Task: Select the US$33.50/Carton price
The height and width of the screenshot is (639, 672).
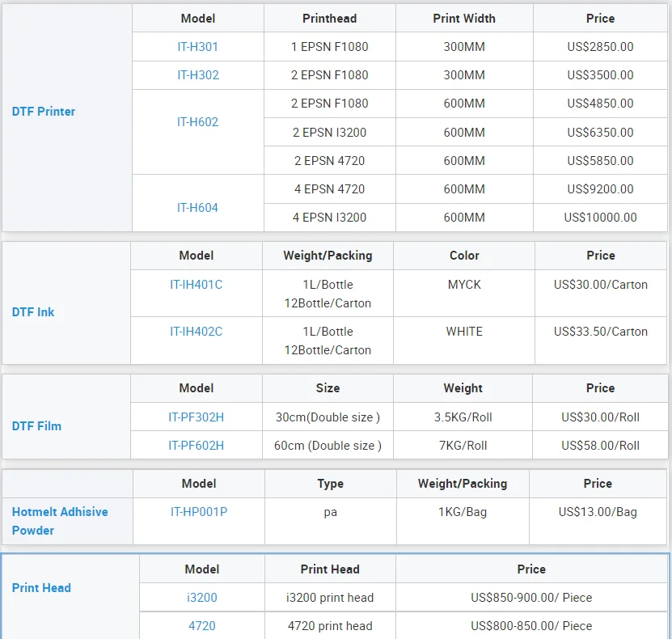Action: point(600,332)
